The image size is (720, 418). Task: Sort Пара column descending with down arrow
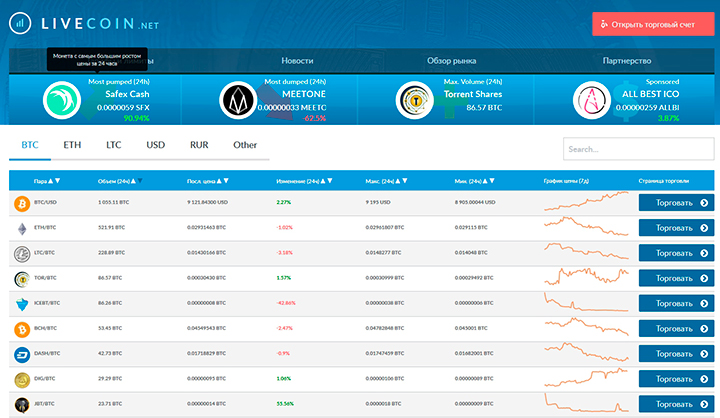pos(57,181)
